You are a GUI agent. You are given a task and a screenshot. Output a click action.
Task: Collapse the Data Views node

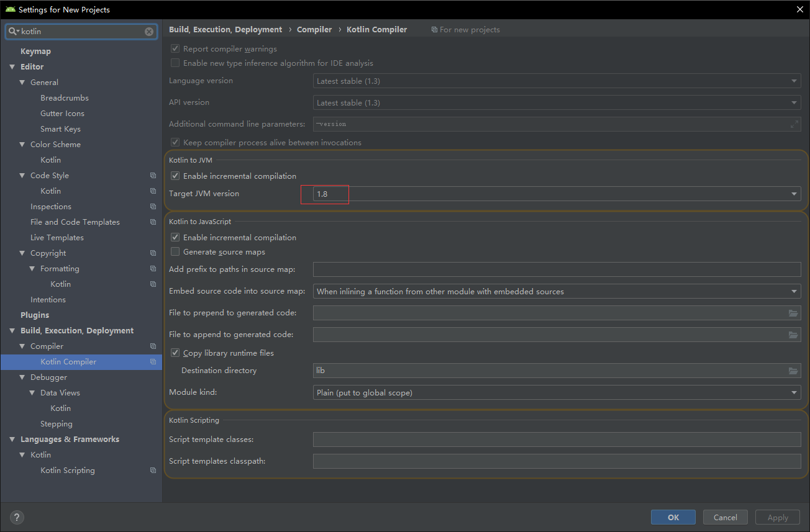pyautogui.click(x=32, y=393)
